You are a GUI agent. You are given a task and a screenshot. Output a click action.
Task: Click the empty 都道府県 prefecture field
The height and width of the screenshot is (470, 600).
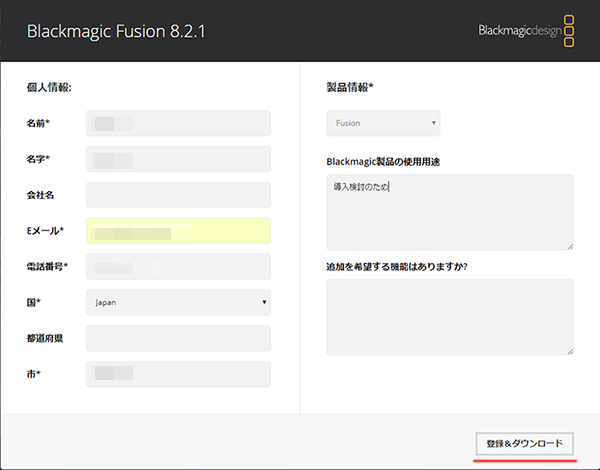(179, 338)
